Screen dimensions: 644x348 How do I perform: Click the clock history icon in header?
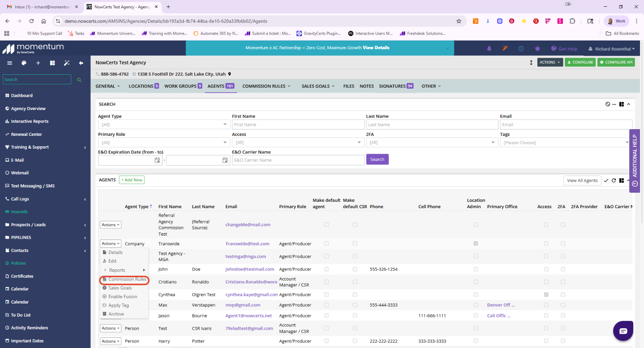521,48
